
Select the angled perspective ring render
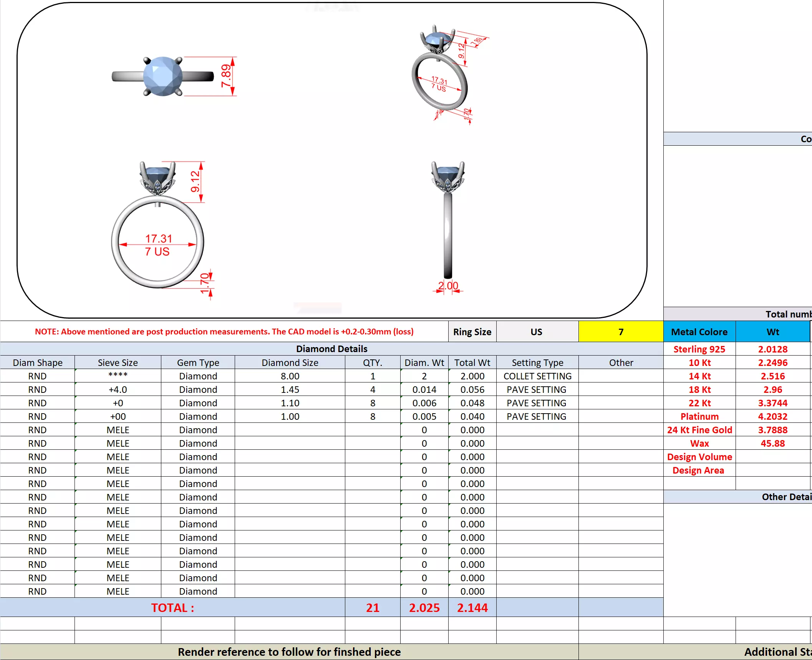(x=440, y=75)
